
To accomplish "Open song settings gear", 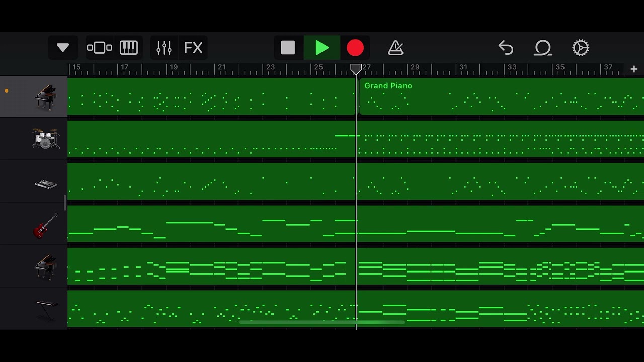I will [x=581, y=48].
